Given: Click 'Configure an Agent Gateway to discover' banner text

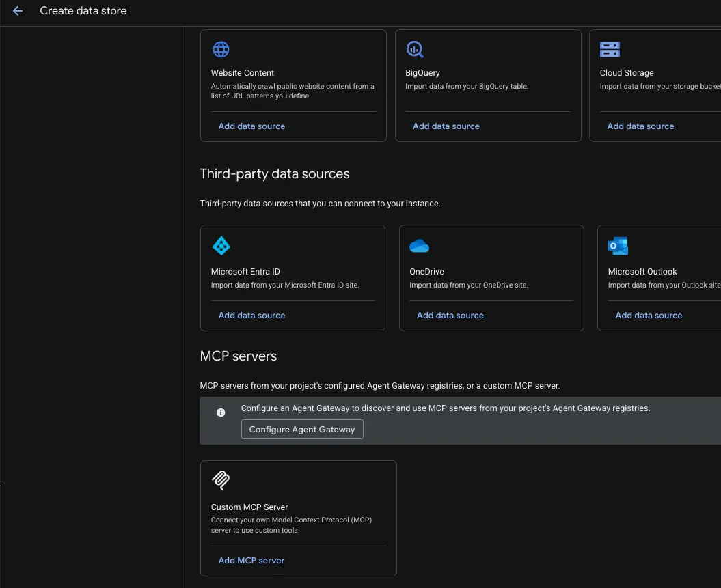Looking at the screenshot, I should [x=446, y=408].
